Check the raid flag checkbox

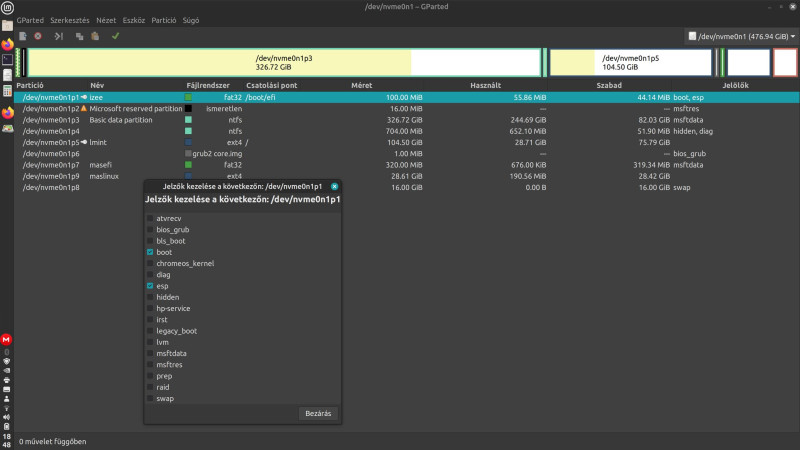[x=150, y=387]
